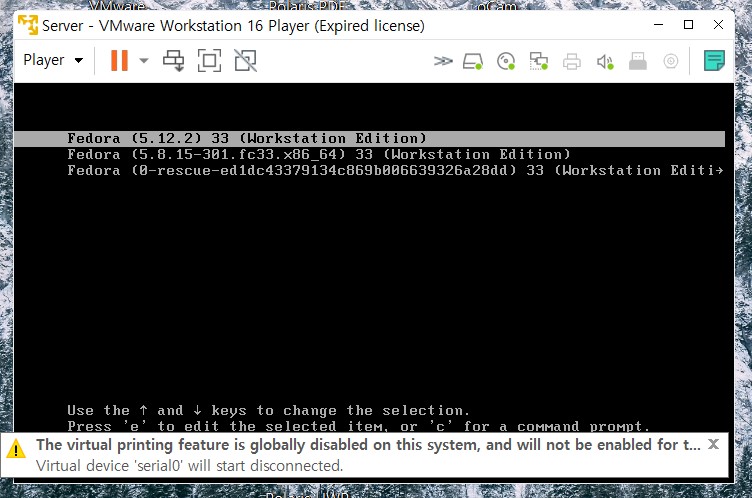752x498 pixels.
Task: Select Fedora (5.12.2) boot entry
Action: point(369,139)
